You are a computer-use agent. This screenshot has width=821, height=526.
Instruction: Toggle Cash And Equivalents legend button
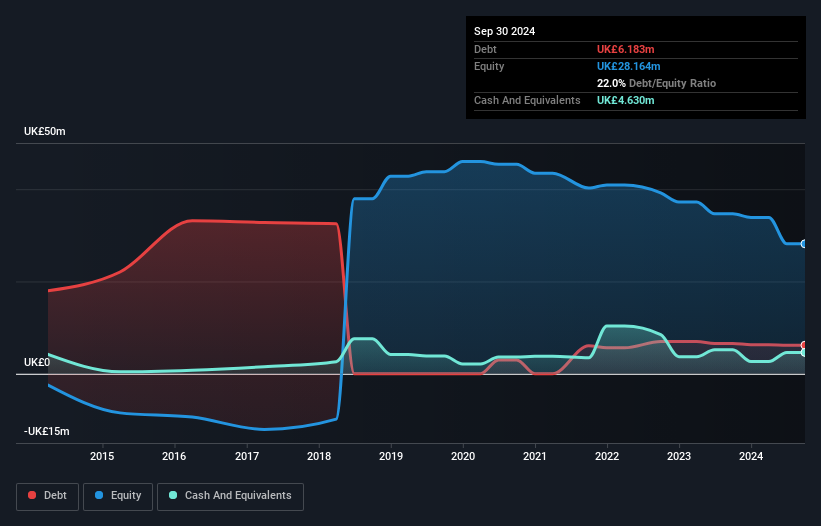click(x=230, y=496)
